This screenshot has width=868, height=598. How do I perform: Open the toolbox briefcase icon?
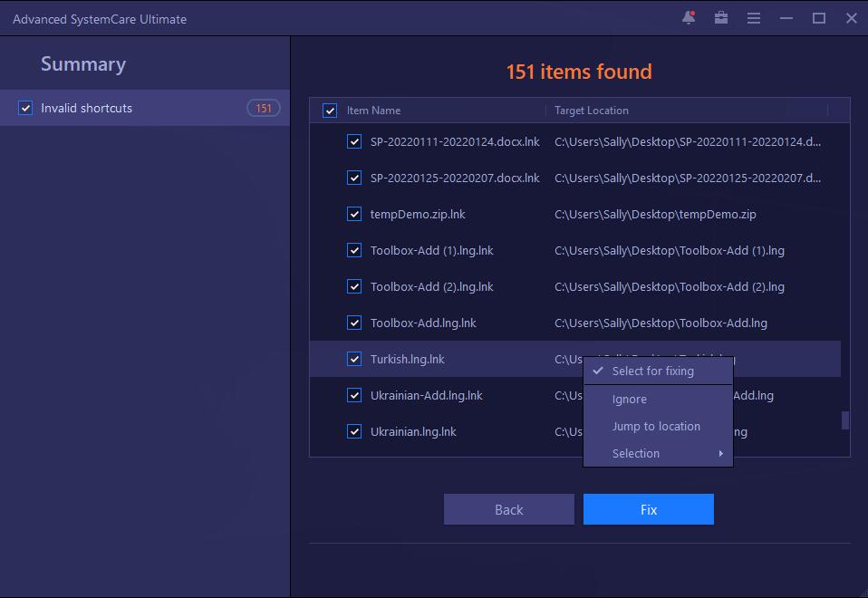point(720,18)
